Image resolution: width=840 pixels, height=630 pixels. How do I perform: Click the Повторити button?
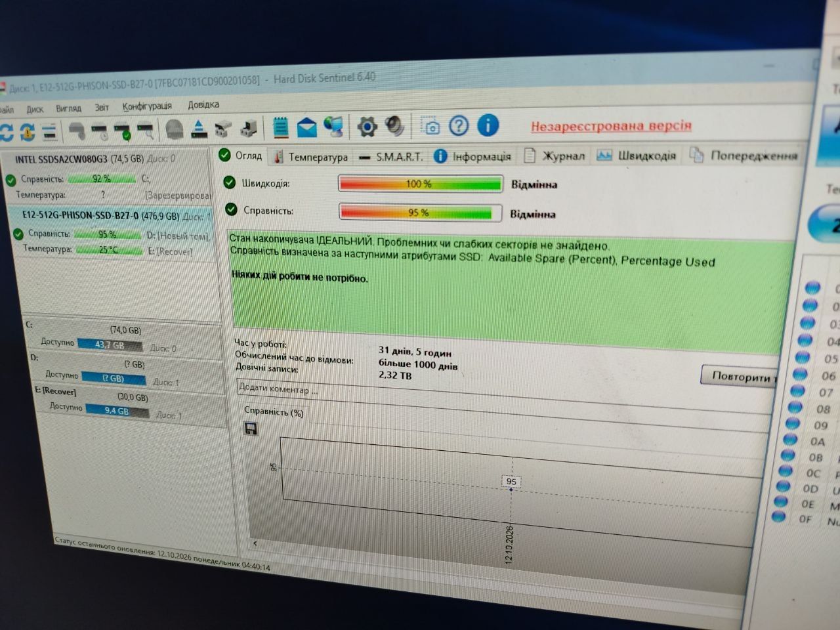click(x=740, y=376)
